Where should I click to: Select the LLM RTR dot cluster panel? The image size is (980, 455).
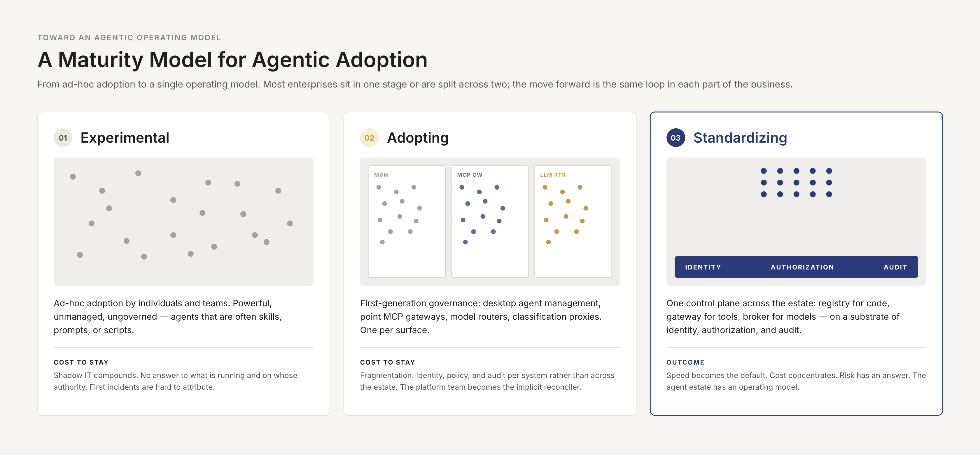coord(573,221)
